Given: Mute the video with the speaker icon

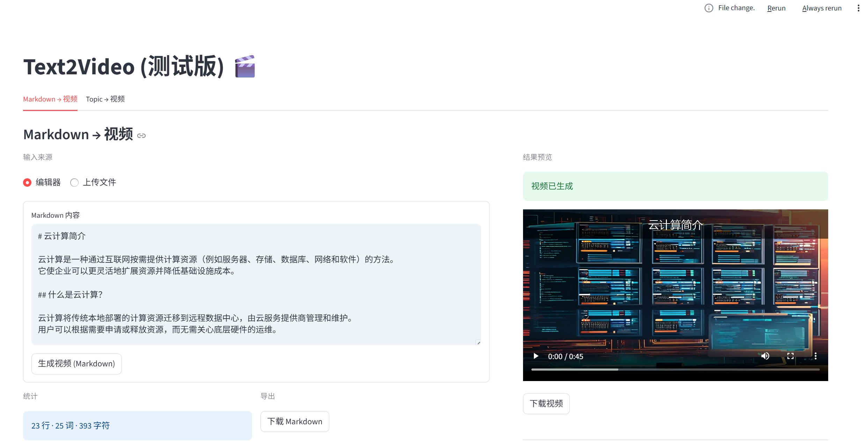Looking at the screenshot, I should pyautogui.click(x=765, y=356).
